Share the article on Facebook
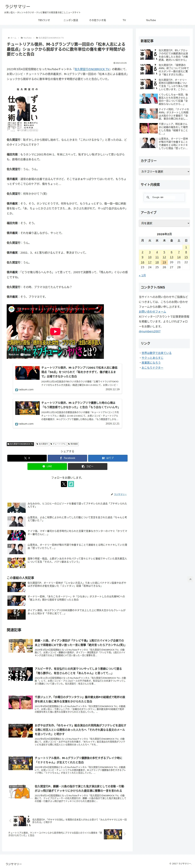The width and height of the screenshot is (195, 868). pos(67,458)
